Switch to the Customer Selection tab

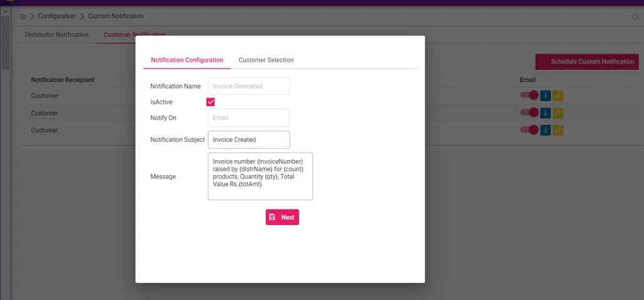pyautogui.click(x=266, y=60)
